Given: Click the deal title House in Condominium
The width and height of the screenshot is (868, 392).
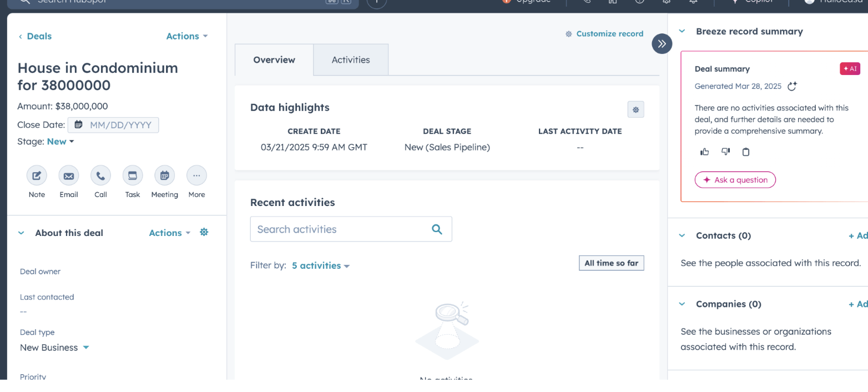Looking at the screenshot, I should [98, 77].
